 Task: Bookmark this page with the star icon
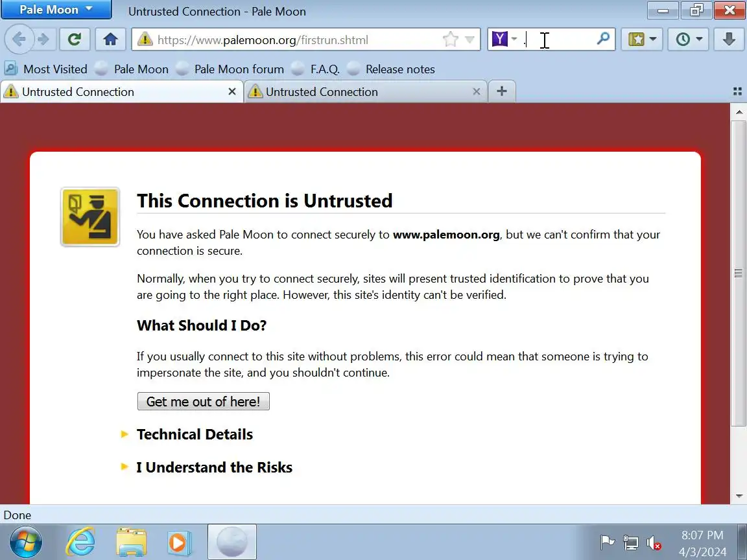click(x=450, y=39)
